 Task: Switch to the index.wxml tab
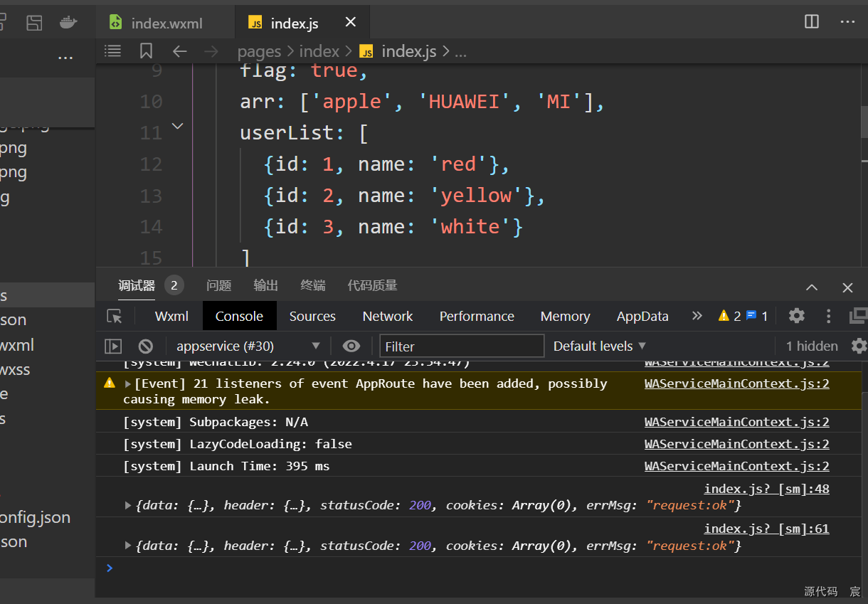coord(166,23)
